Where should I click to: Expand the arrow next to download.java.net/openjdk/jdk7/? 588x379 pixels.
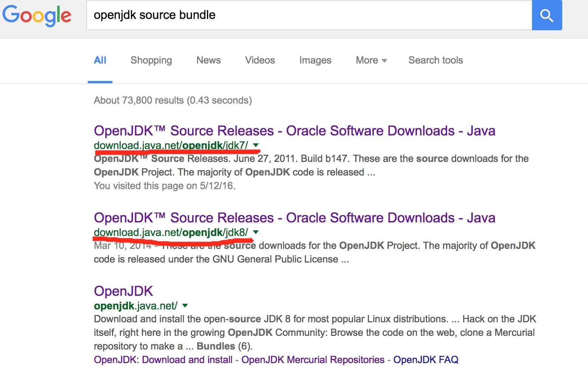click(256, 145)
